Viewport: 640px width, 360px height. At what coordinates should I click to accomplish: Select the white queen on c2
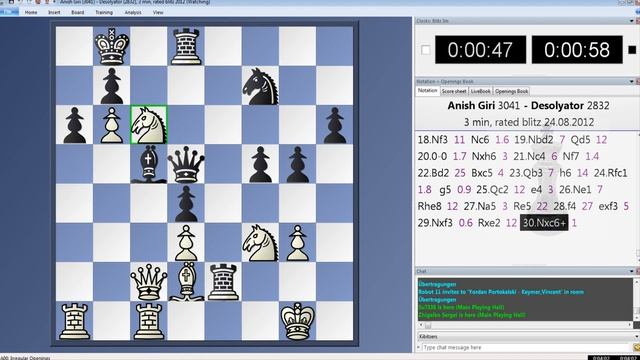click(x=149, y=282)
